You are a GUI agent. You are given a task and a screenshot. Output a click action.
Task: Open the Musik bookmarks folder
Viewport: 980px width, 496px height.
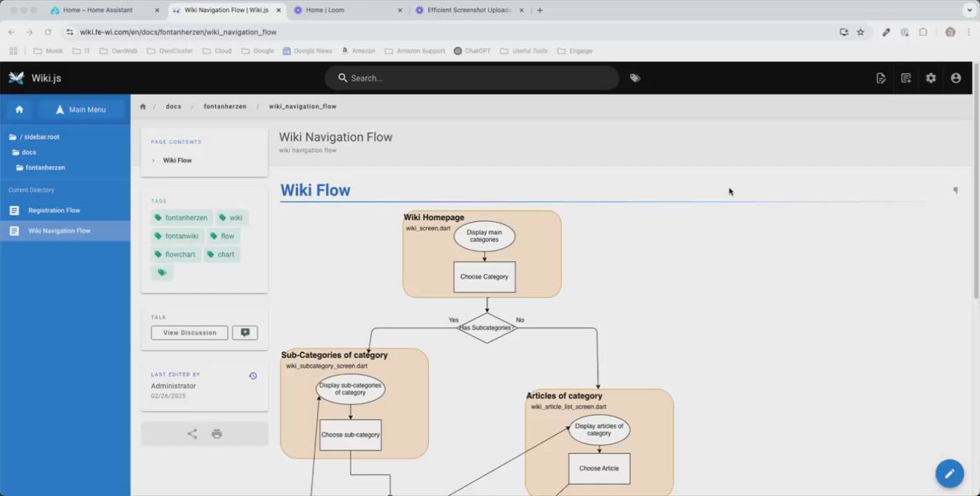48,51
